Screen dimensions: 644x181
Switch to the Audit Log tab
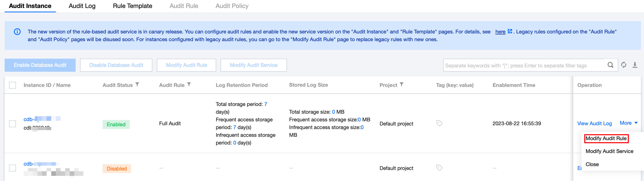pos(82,6)
